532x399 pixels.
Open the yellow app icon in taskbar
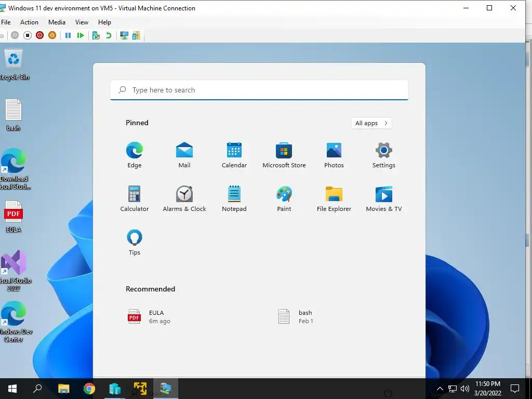click(140, 389)
